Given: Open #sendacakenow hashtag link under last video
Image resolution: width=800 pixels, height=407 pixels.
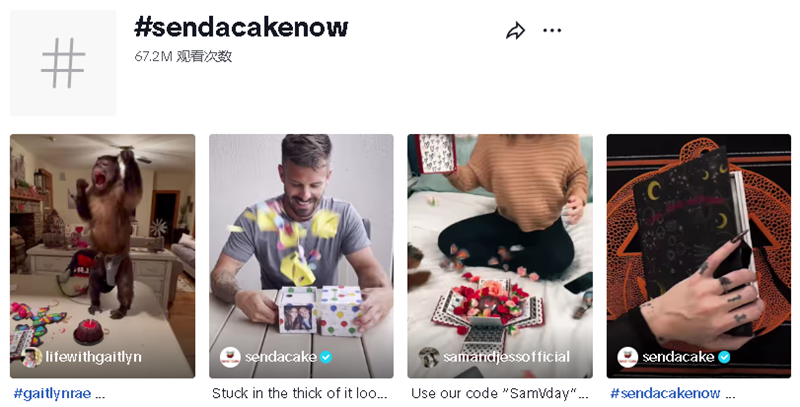Looking at the screenshot, I should [x=665, y=393].
